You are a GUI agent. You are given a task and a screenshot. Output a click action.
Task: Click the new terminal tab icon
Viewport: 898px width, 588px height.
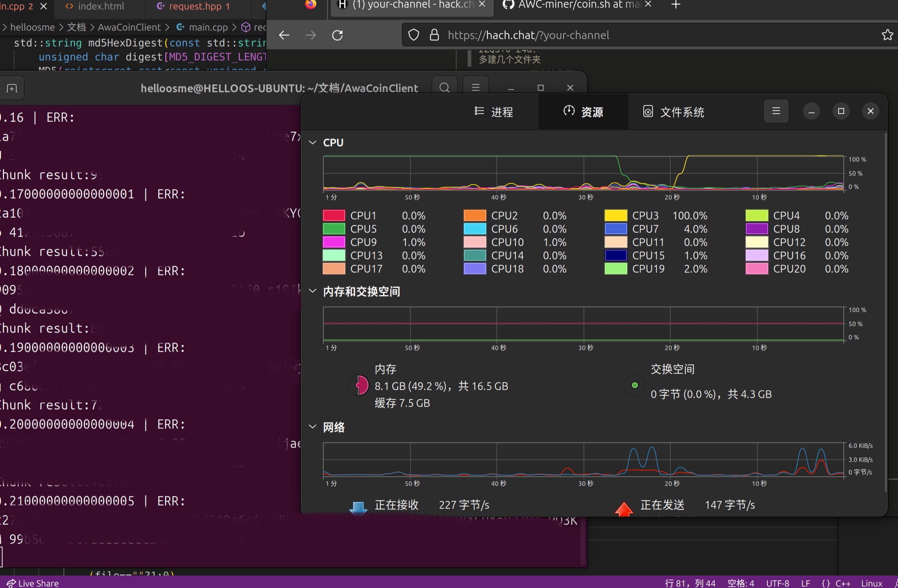(x=12, y=88)
